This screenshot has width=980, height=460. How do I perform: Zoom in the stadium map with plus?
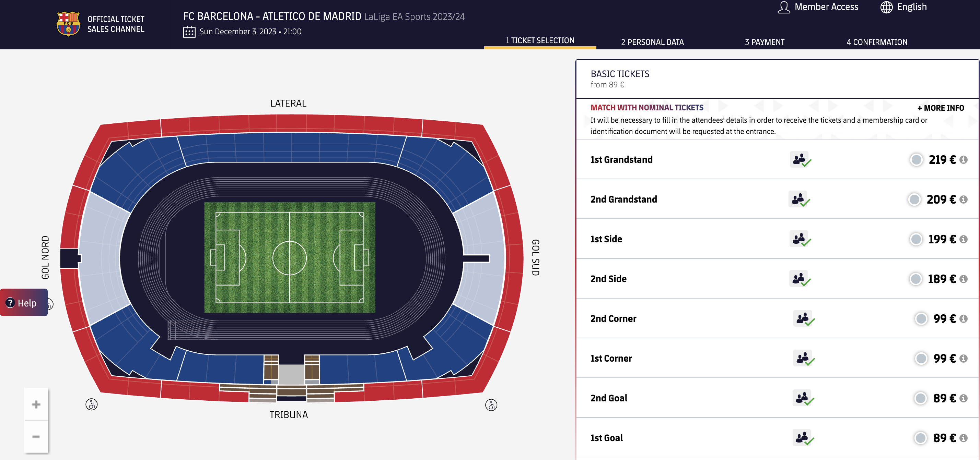36,404
